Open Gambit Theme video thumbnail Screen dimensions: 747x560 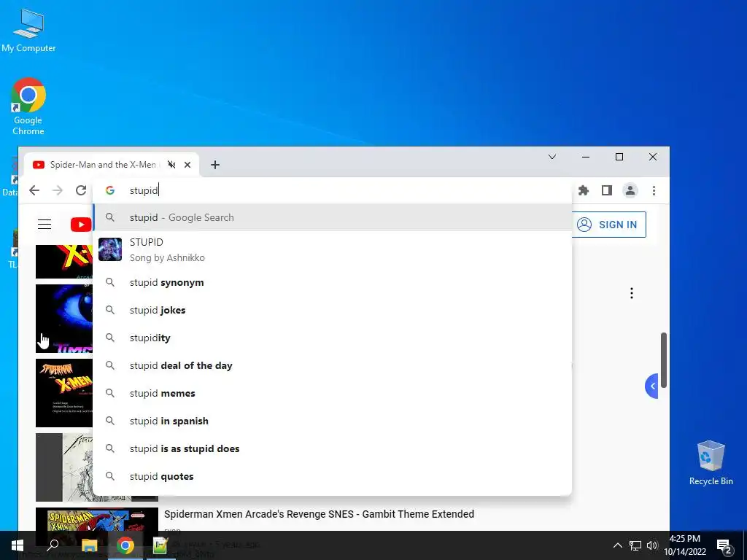pyautogui.click(x=97, y=520)
